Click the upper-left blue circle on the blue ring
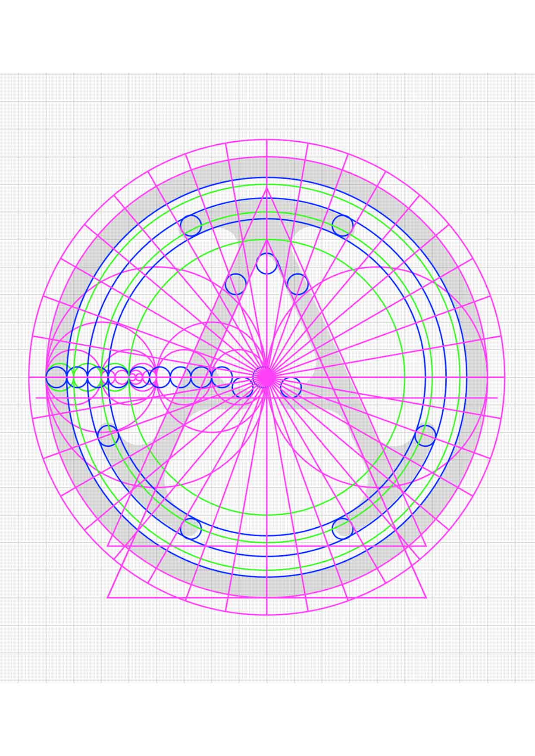This screenshot has width=535, height=756. pos(191,226)
